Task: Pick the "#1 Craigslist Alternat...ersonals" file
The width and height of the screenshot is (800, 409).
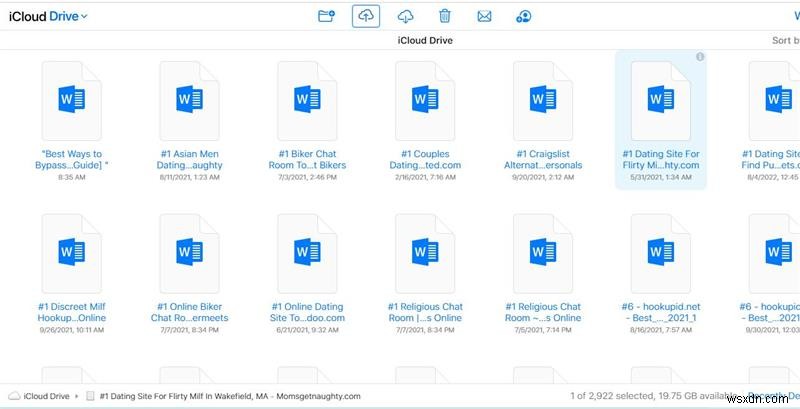Action: point(543,121)
